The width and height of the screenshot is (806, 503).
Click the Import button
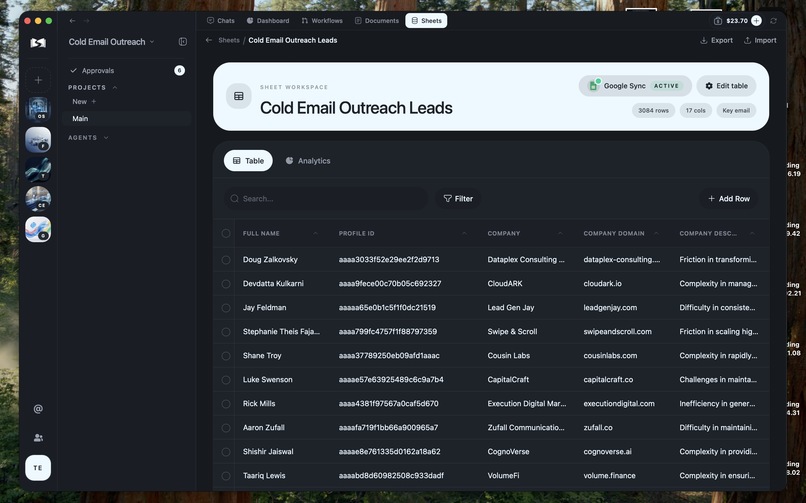click(760, 40)
